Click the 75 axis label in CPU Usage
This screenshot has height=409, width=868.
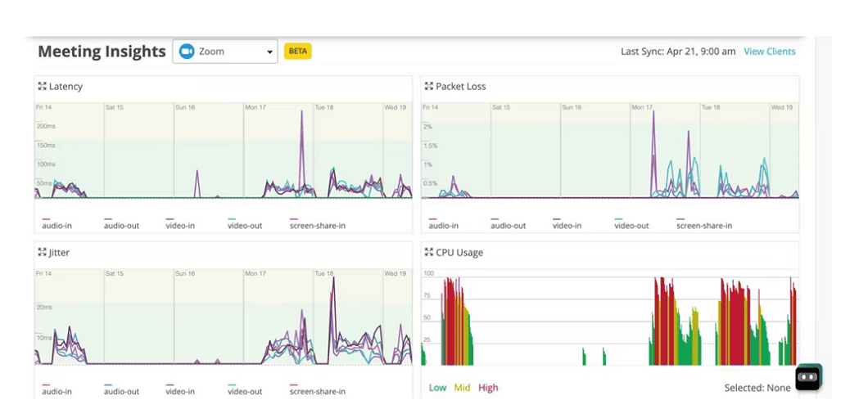pos(427,295)
